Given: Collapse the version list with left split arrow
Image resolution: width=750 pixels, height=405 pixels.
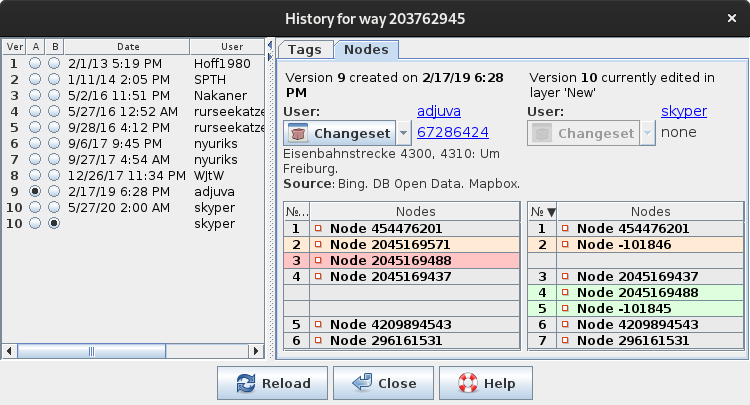Looking at the screenshot, I should [x=270, y=45].
